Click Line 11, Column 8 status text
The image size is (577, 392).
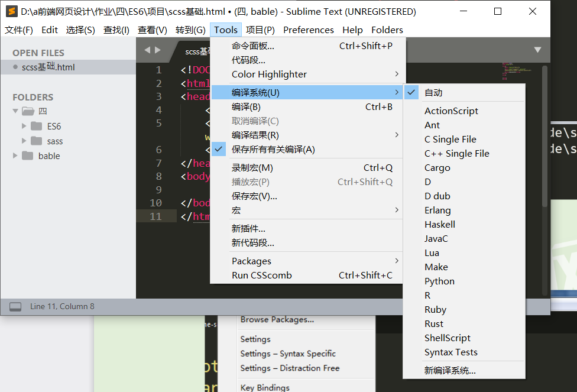point(62,306)
